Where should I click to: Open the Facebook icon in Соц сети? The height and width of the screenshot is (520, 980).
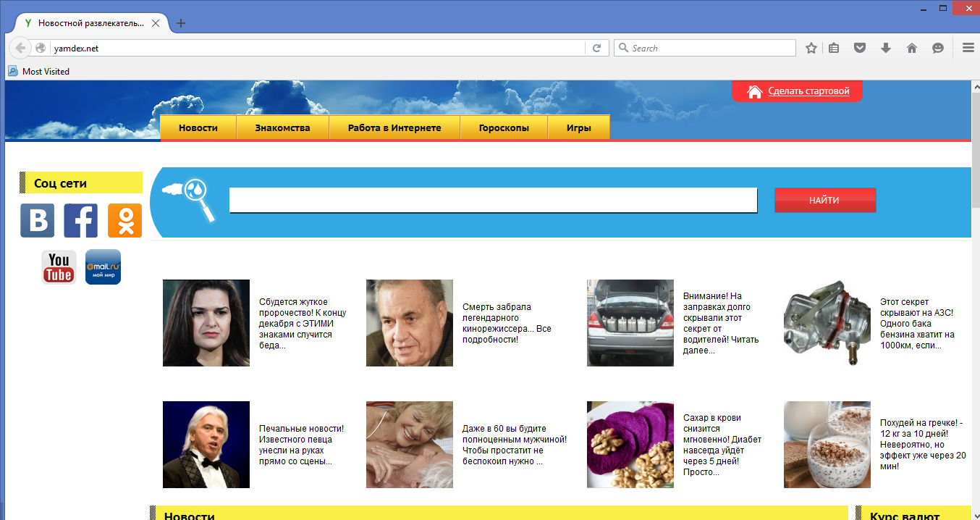pos(80,220)
